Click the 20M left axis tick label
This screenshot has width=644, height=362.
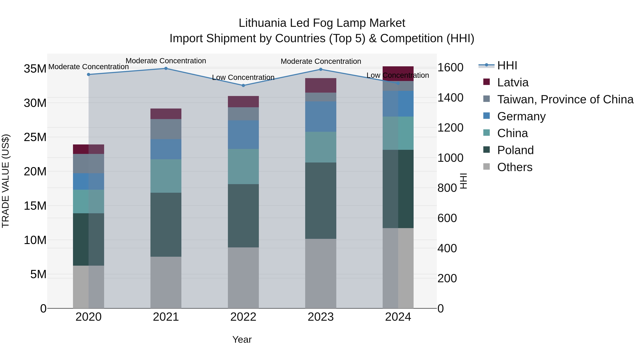coord(35,171)
